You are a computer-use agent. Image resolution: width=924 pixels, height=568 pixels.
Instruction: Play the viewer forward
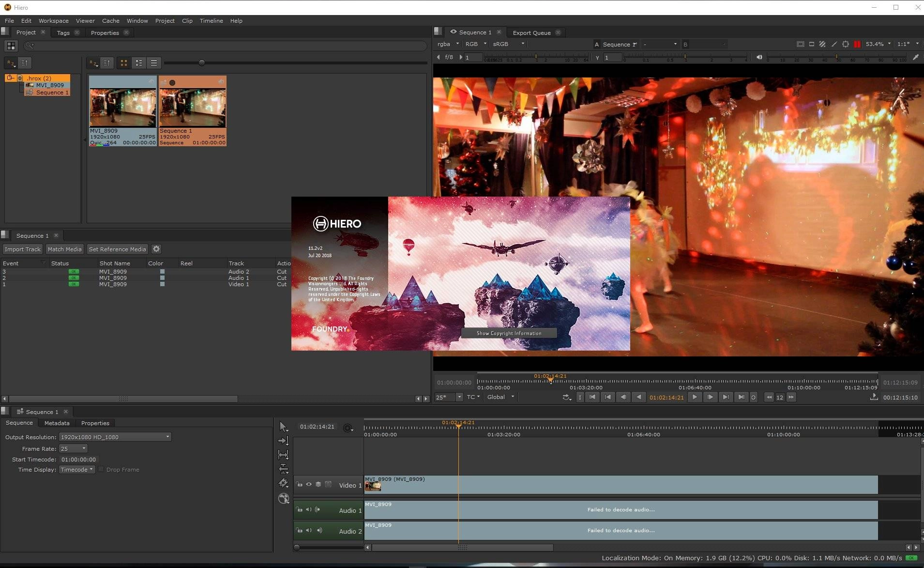(x=695, y=397)
